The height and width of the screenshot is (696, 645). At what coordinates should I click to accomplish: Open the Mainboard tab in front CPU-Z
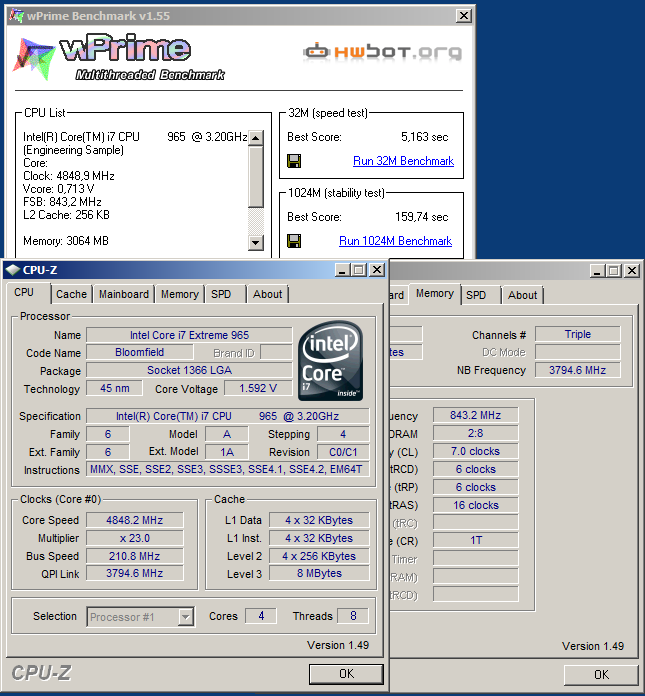(x=123, y=294)
